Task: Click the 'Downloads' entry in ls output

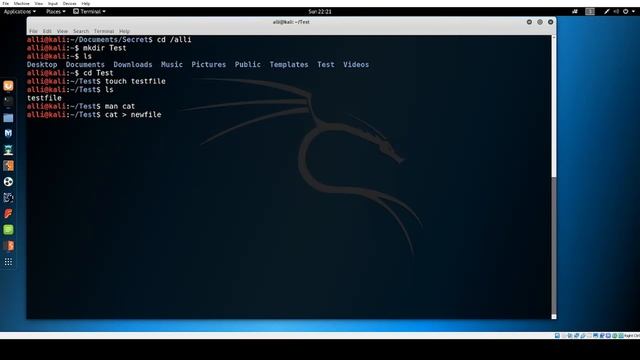Action: click(133, 64)
